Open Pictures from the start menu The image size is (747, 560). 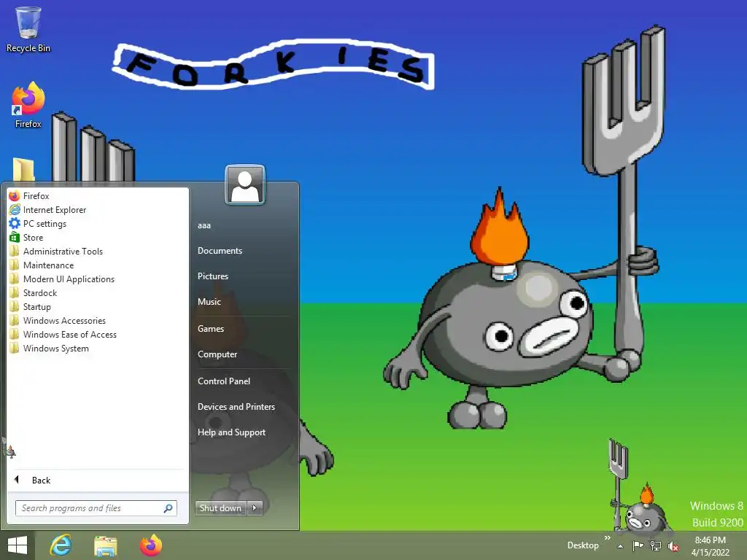pyautogui.click(x=213, y=276)
